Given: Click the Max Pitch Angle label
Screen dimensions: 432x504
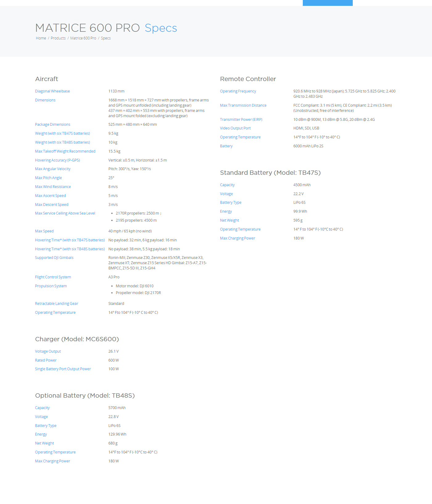Looking at the screenshot, I should [x=48, y=178].
